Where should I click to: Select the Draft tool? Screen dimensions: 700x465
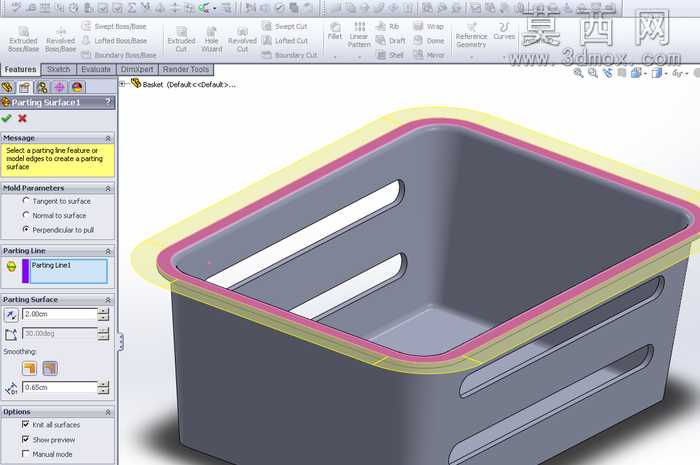tap(391, 41)
